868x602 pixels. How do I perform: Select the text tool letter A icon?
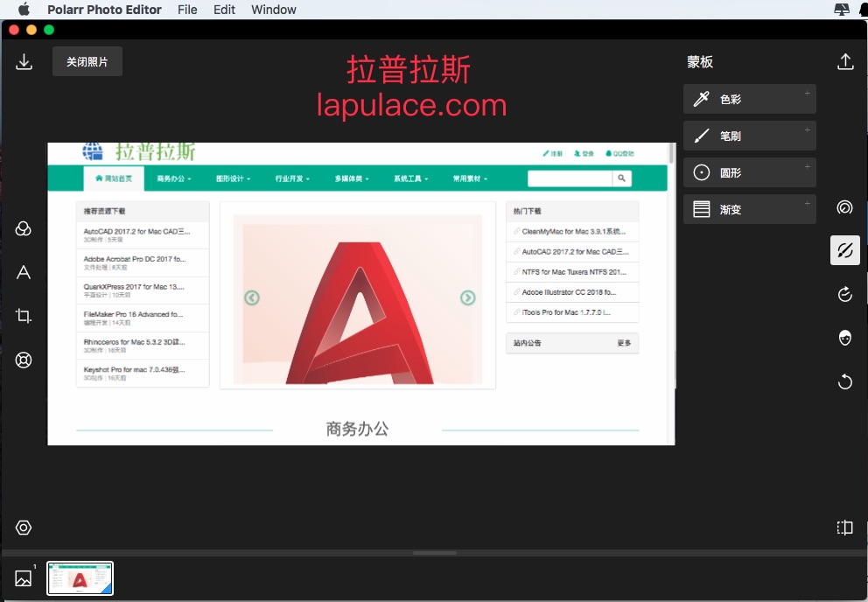point(24,272)
